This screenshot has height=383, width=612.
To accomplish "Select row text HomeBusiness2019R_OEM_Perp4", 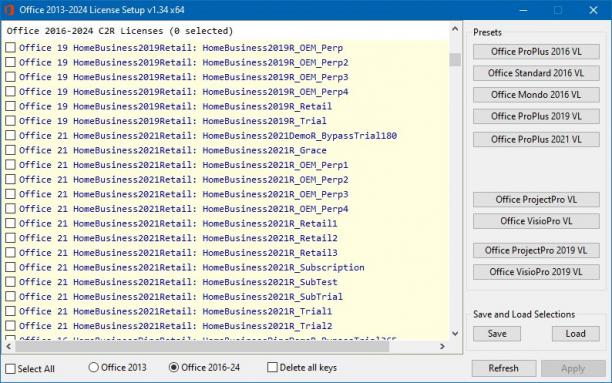I will point(275,92).
